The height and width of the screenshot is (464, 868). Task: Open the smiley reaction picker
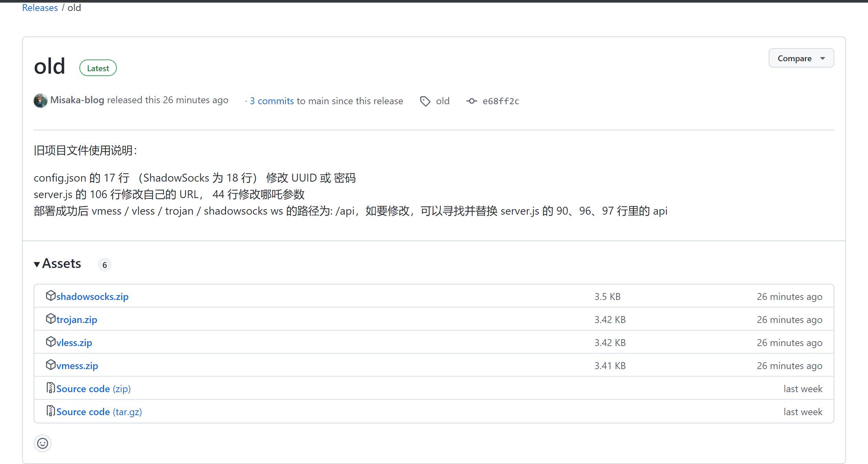43,443
